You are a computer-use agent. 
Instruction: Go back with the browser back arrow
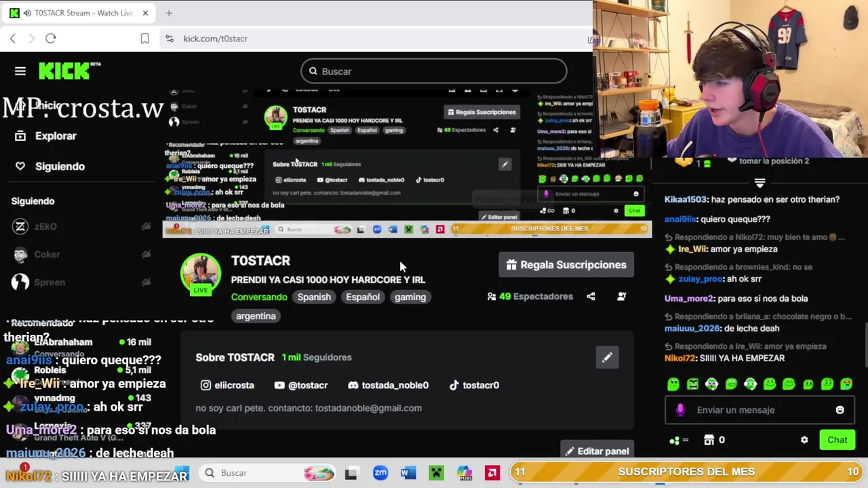point(12,39)
